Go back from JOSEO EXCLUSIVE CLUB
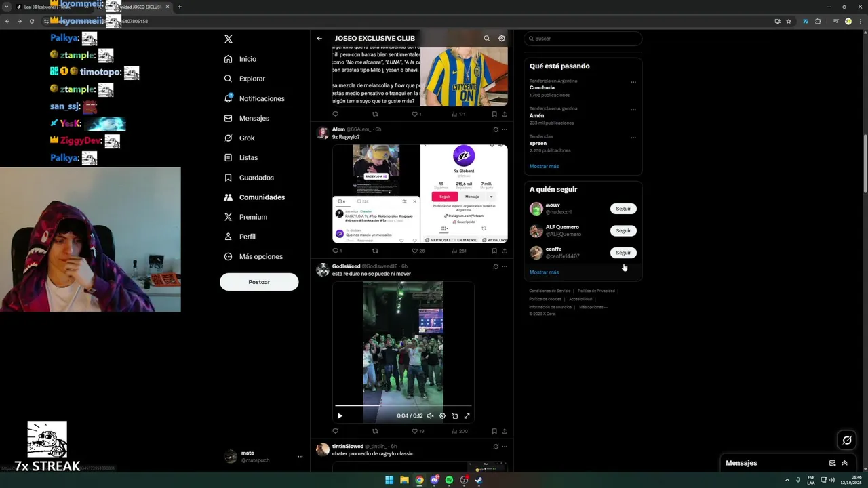 click(319, 39)
